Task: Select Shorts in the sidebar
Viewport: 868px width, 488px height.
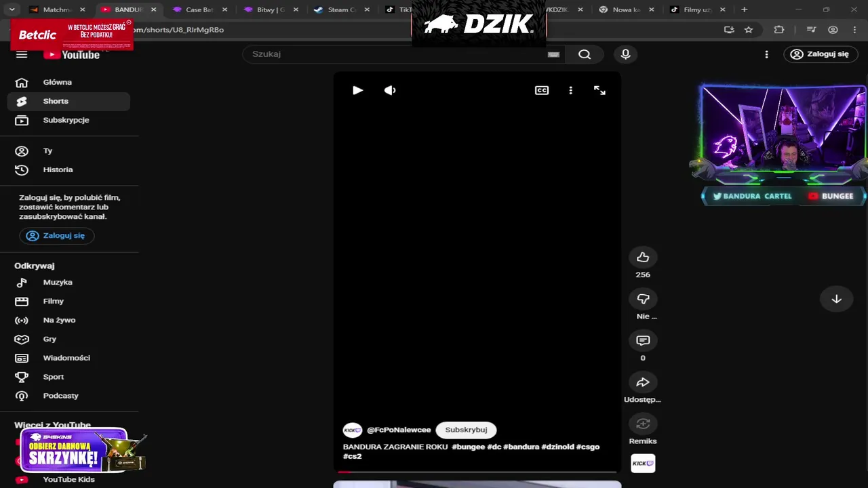Action: 68,101
